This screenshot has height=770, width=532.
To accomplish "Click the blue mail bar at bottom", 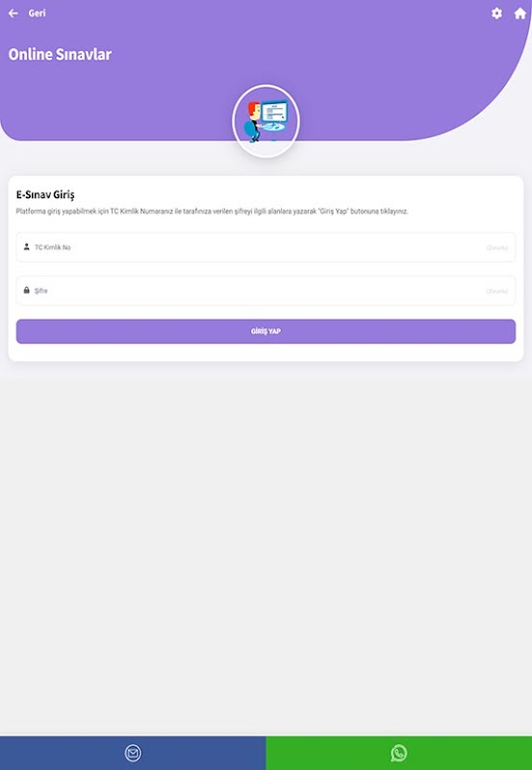I will click(133, 753).
